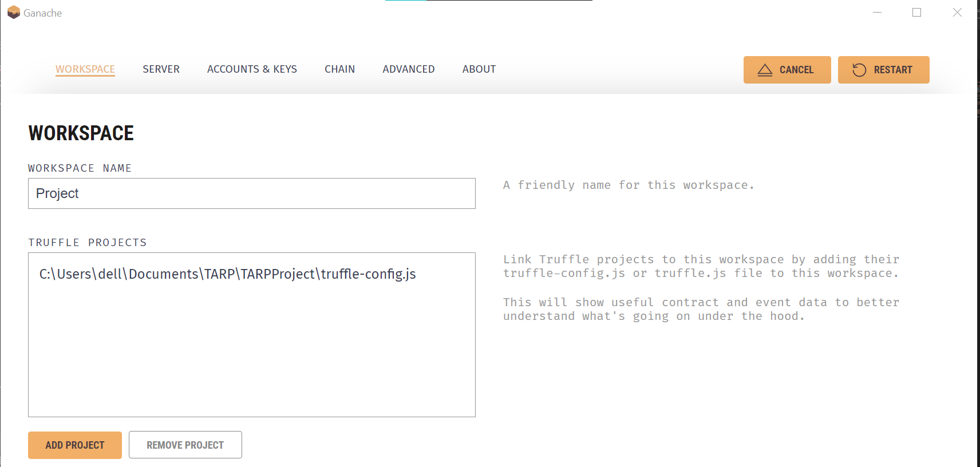Switch to the SERVER tab

tap(161, 69)
